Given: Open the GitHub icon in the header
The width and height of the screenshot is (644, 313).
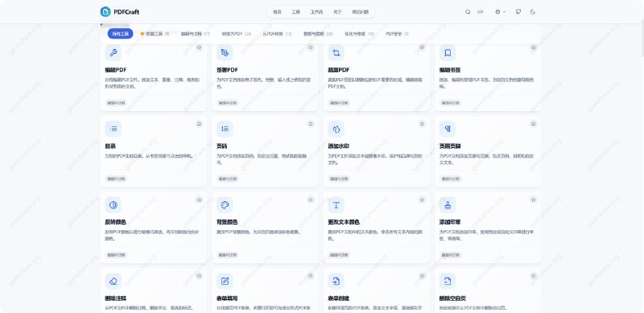Looking at the screenshot, I should point(518,12).
